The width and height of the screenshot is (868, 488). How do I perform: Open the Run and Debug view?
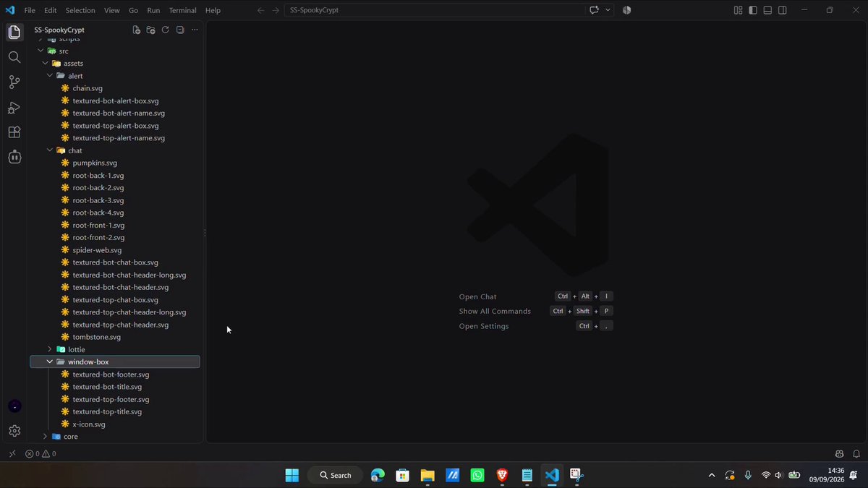(14, 108)
